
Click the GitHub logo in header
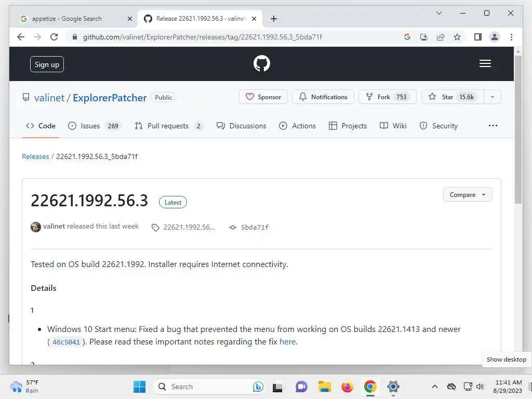tap(262, 63)
